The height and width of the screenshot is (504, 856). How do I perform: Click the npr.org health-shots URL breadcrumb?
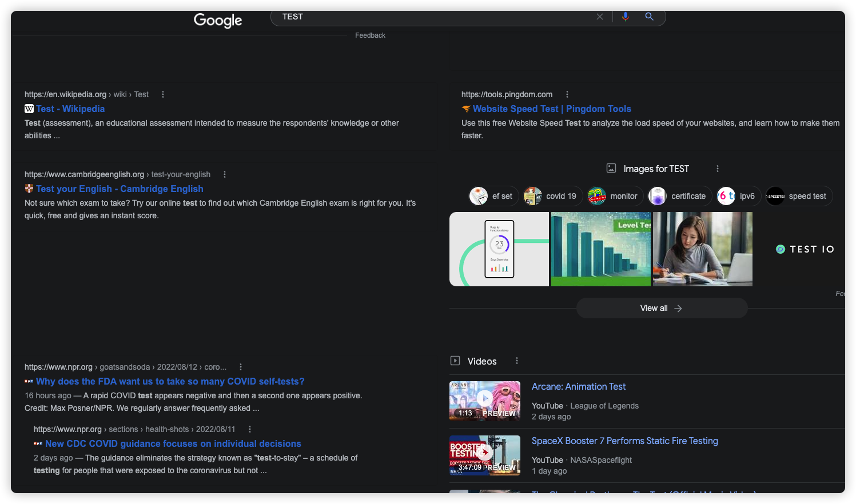pos(134,429)
